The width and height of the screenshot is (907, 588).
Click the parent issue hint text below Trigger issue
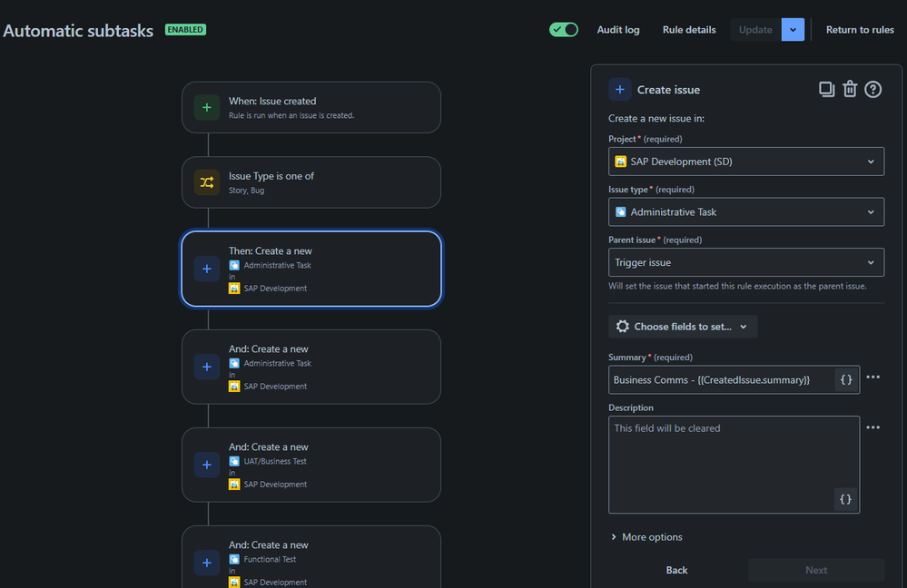737,286
